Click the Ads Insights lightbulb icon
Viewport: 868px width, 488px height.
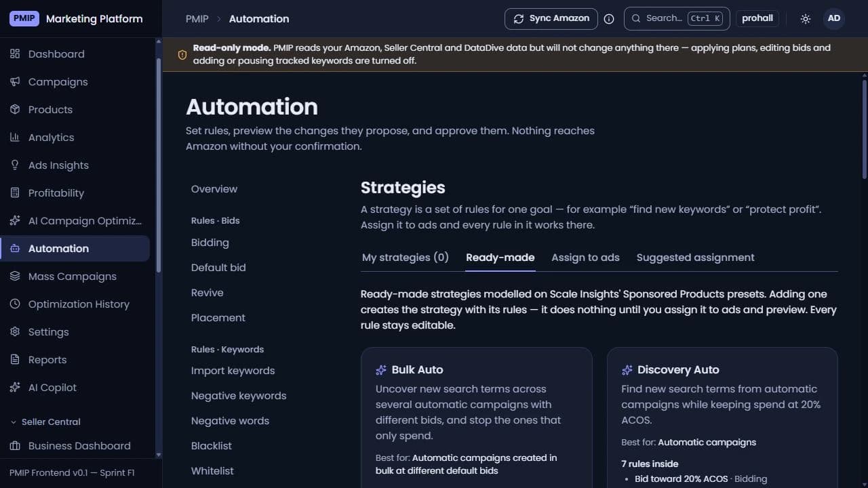(x=15, y=165)
